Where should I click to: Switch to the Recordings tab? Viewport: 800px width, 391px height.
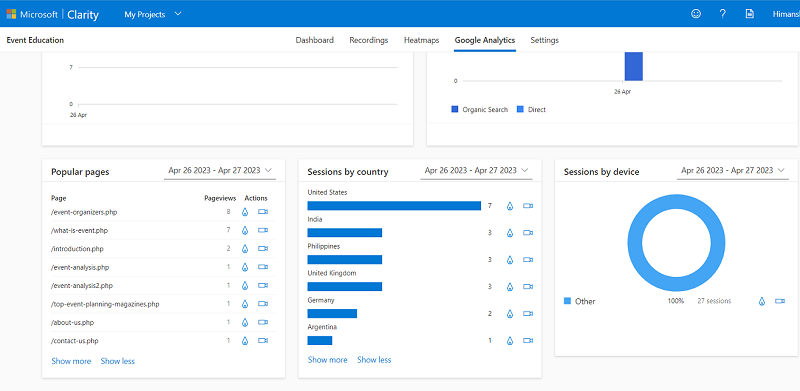pos(368,40)
